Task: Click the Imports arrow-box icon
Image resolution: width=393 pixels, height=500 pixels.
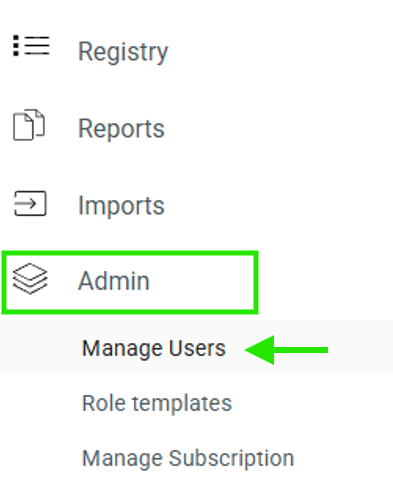Action: (x=30, y=203)
